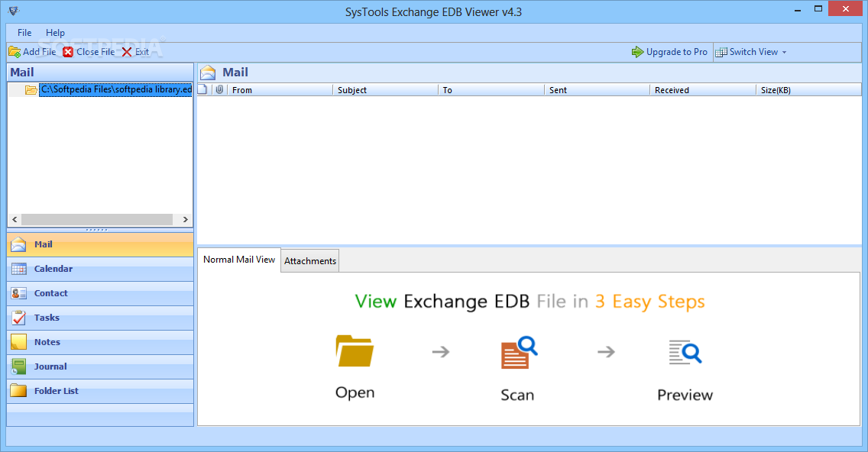Click the Calendar icon in sidebar
868x452 pixels.
pyautogui.click(x=19, y=269)
